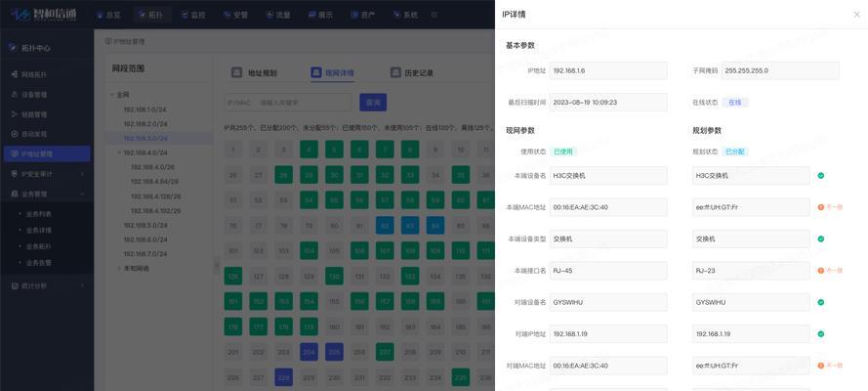Click the IP地址 field showing 192.168.1.6
868x391 pixels.
608,70
